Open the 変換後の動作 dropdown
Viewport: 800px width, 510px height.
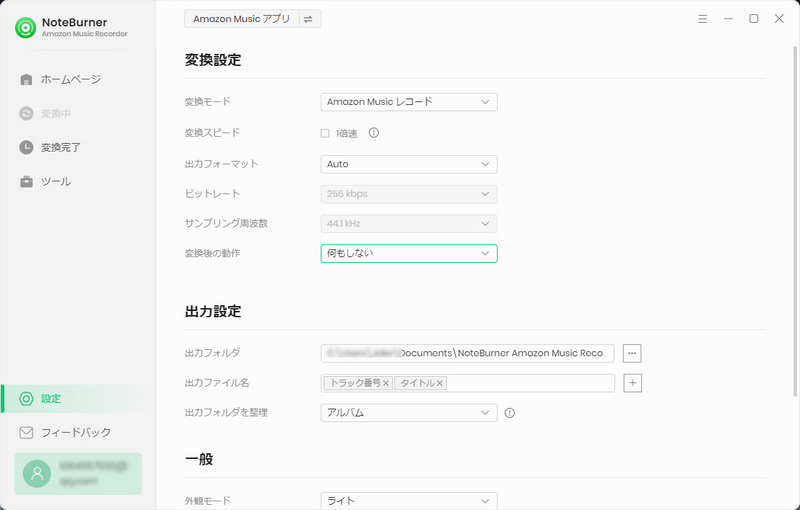click(409, 253)
